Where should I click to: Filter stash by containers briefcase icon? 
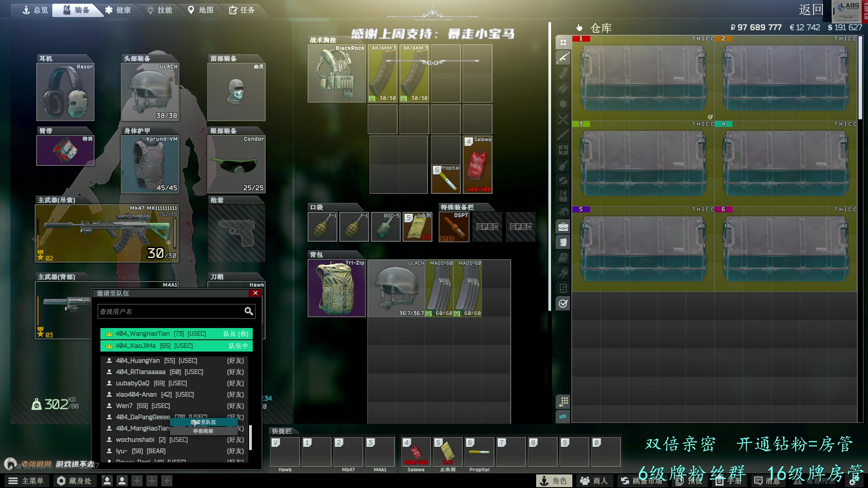click(x=563, y=227)
